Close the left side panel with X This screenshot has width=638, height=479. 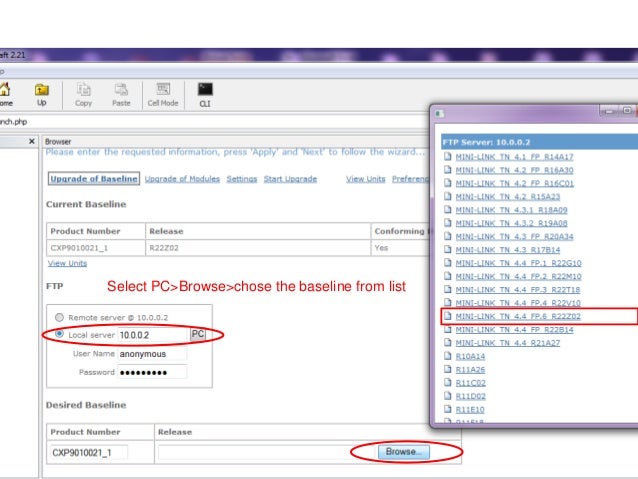pos(32,141)
